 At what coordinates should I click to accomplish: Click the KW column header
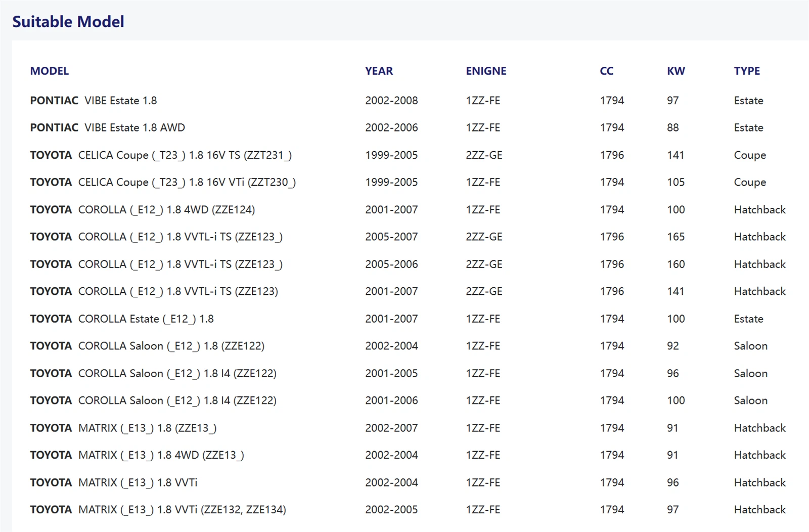click(676, 71)
